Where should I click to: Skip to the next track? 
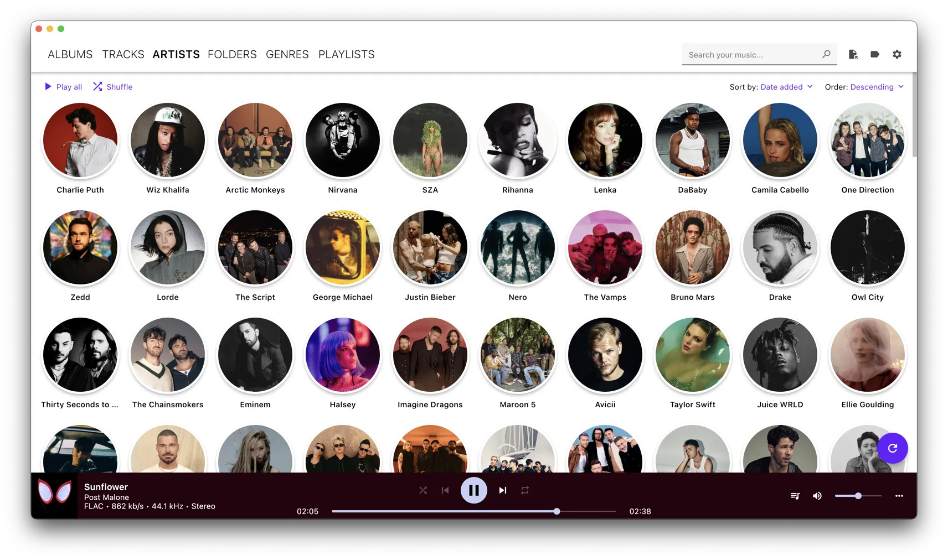coord(502,490)
